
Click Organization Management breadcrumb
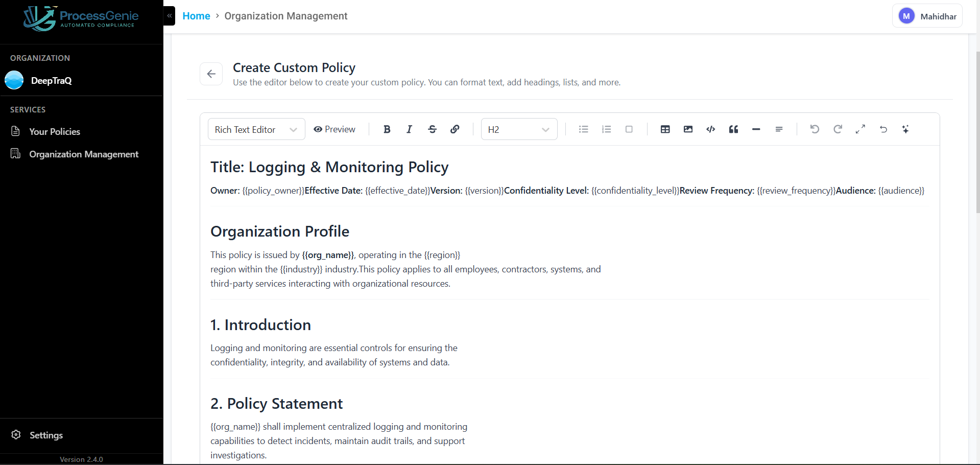coord(286,16)
